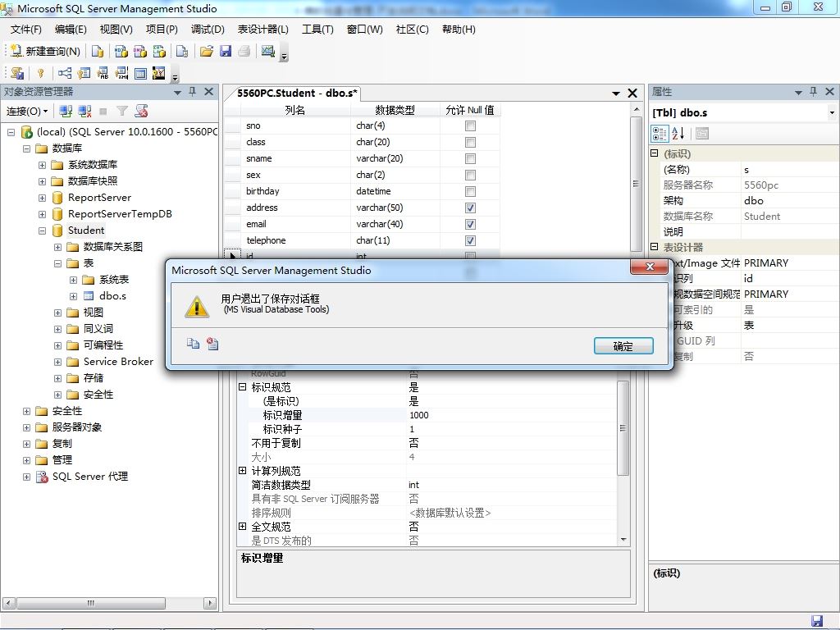Click the Alphabetical sort icon in Properties panel
840x630 pixels.
678,134
